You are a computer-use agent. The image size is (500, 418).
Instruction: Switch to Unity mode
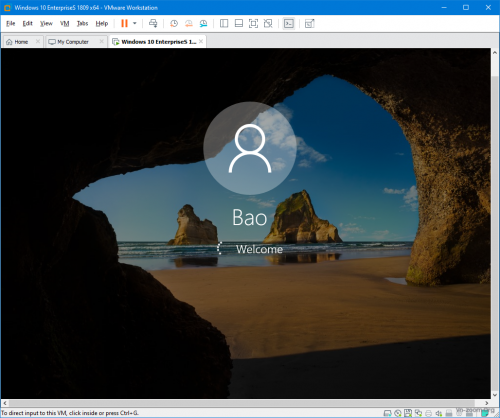pyautogui.click(x=268, y=23)
